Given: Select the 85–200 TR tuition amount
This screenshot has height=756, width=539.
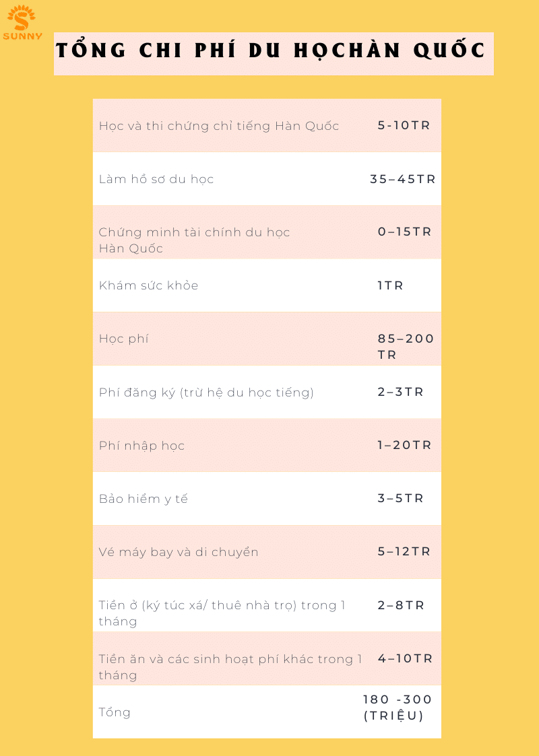Looking at the screenshot, I should 406,347.
